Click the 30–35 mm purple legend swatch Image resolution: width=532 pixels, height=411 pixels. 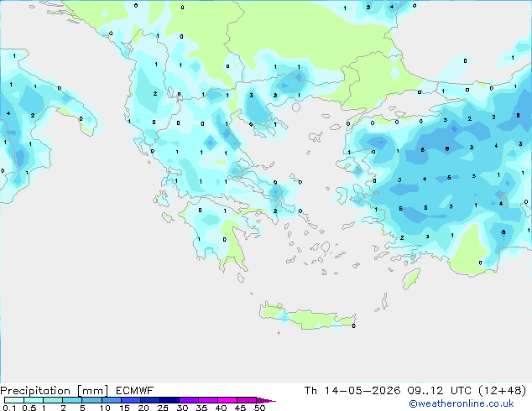(x=189, y=400)
